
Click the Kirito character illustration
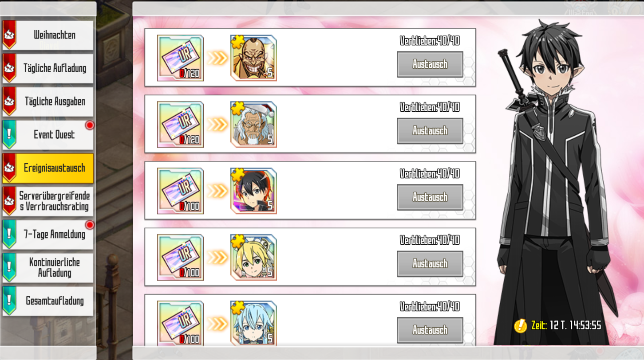click(555, 182)
